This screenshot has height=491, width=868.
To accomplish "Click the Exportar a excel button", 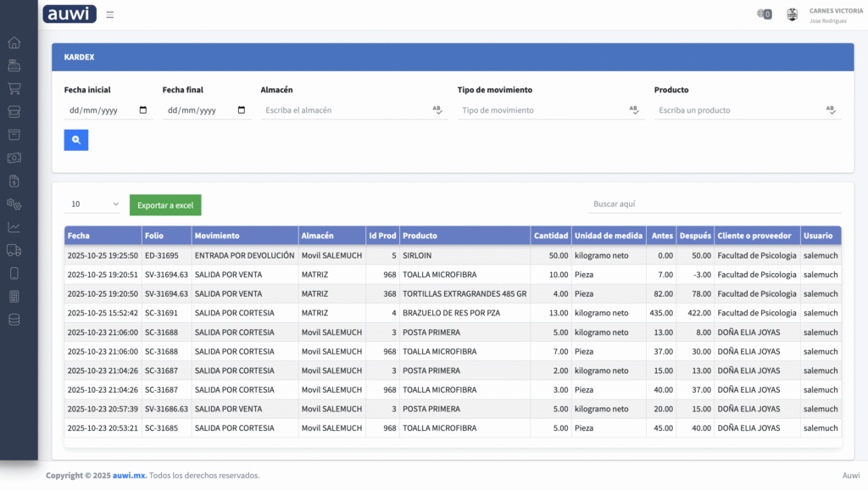I will [x=165, y=205].
